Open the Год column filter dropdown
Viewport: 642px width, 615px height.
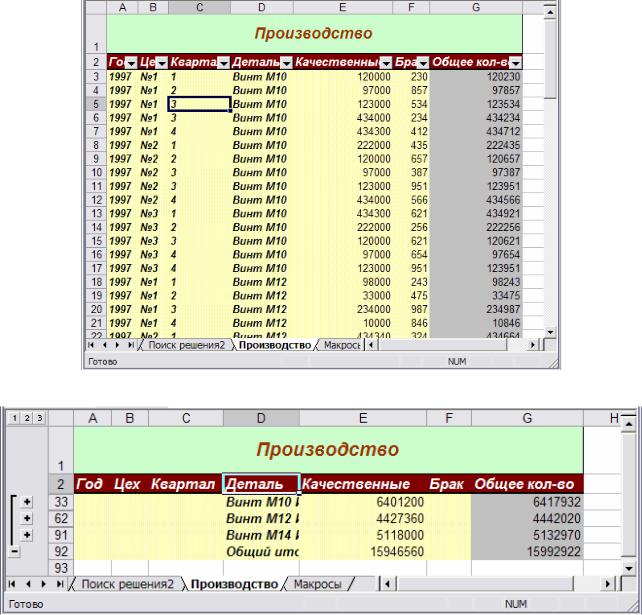(131, 63)
